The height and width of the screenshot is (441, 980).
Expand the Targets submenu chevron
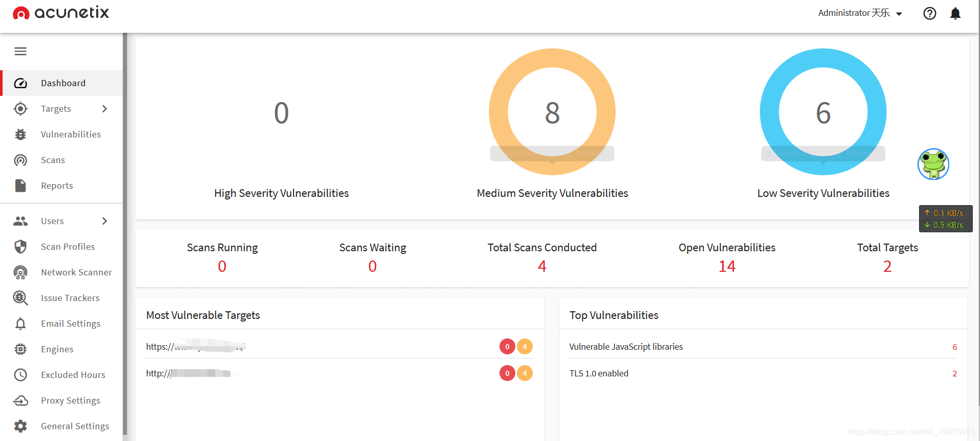[x=105, y=109]
